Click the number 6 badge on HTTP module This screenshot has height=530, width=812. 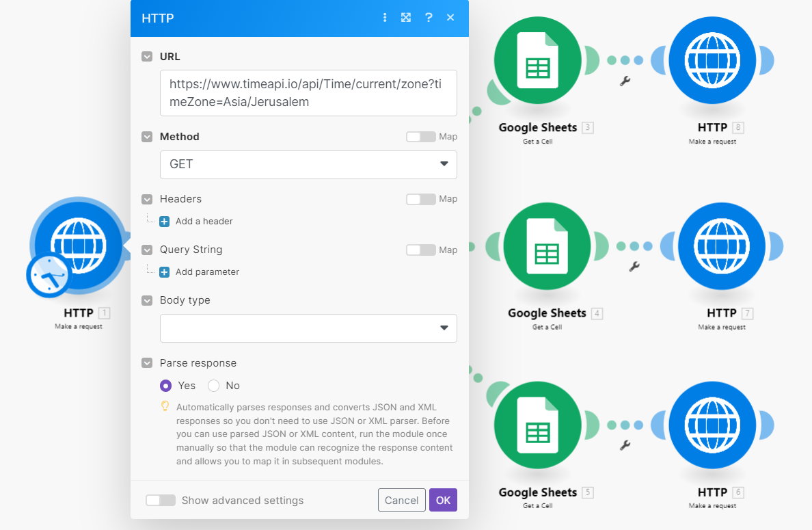[738, 492]
